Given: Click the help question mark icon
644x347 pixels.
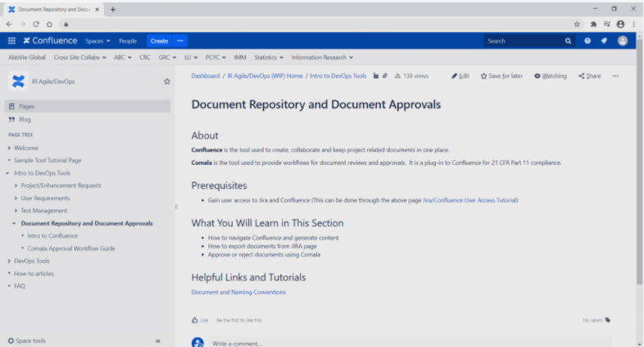Looking at the screenshot, I should tap(586, 40).
